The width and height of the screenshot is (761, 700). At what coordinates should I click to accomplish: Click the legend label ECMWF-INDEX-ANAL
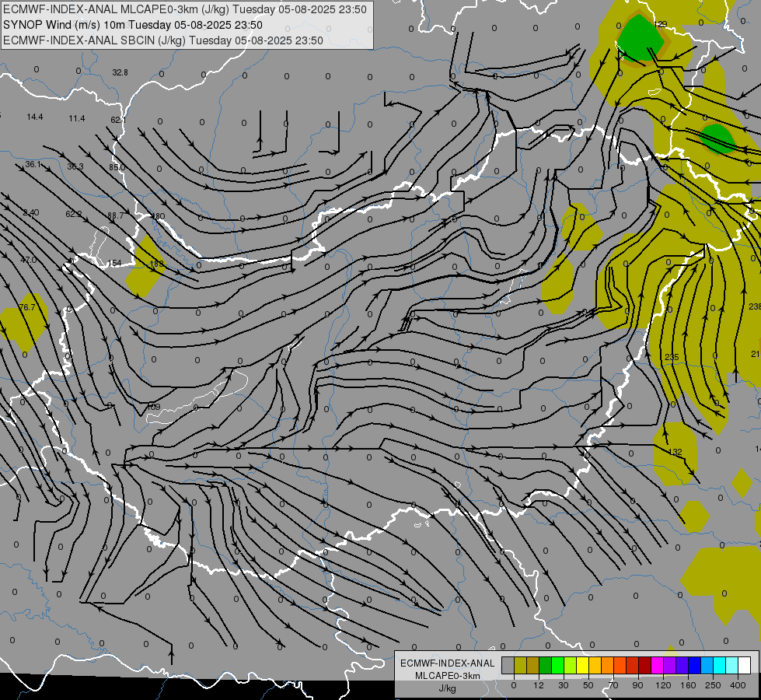point(447,663)
